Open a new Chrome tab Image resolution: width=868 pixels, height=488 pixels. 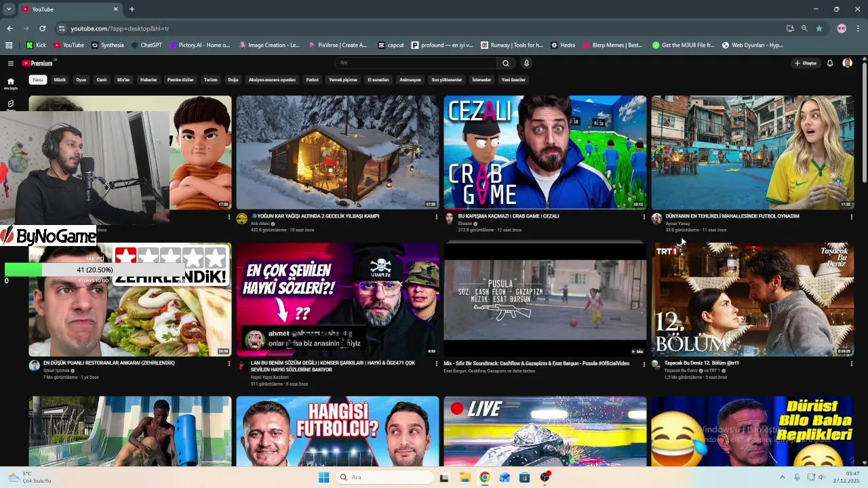pos(132,9)
